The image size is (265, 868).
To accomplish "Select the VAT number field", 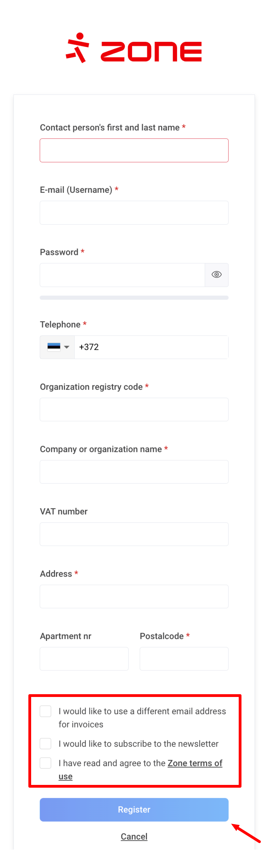I will point(134,534).
